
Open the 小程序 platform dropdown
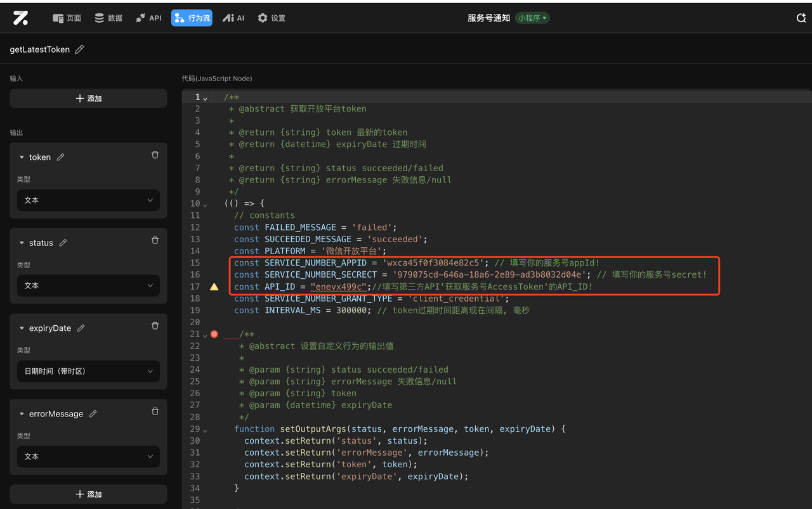[x=532, y=18]
